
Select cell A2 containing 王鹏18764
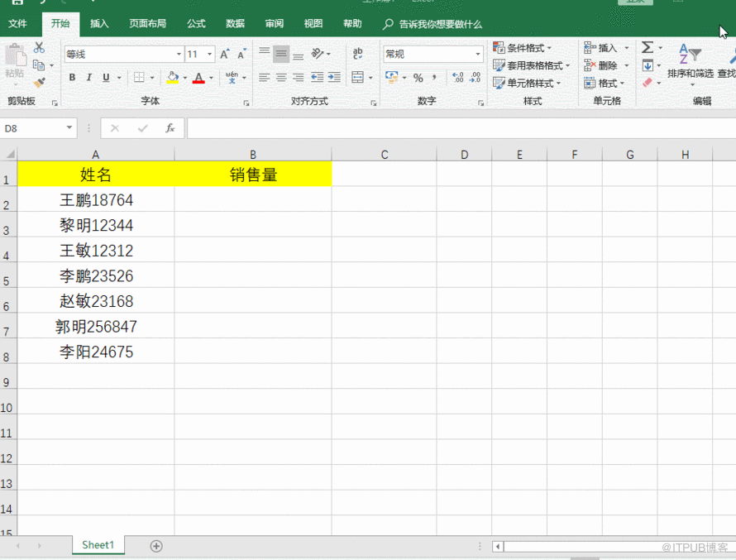click(x=96, y=200)
